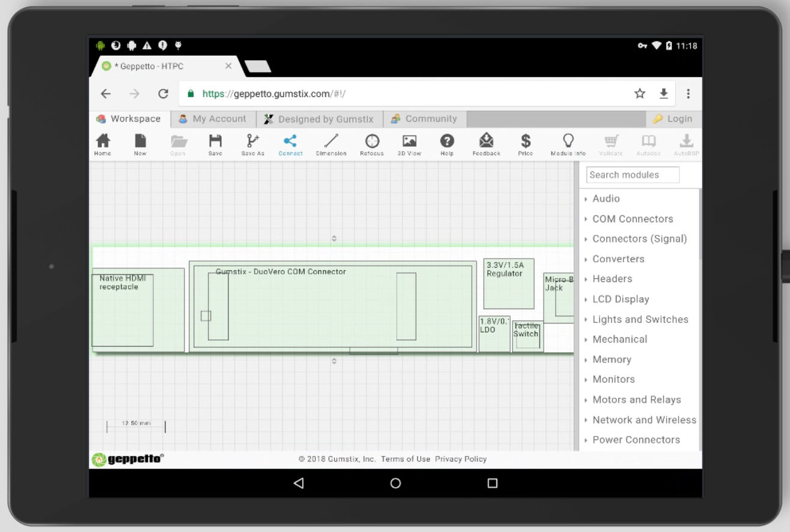Click the Login button
This screenshot has height=532, width=790.
673,119
